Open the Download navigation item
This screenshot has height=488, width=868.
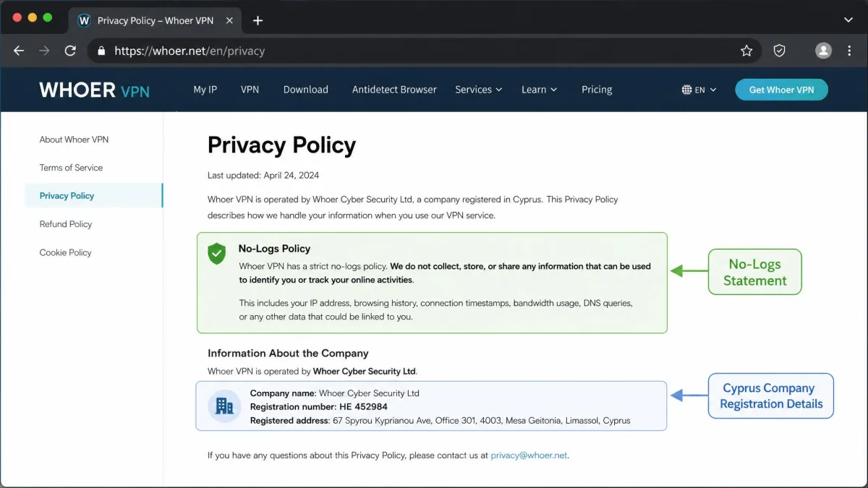pyautogui.click(x=305, y=90)
